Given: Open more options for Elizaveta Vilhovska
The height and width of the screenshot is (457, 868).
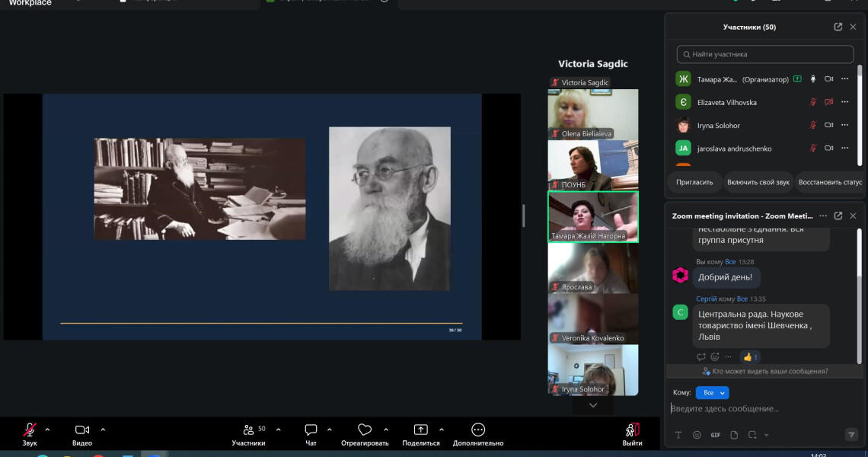Looking at the screenshot, I should coord(844,102).
